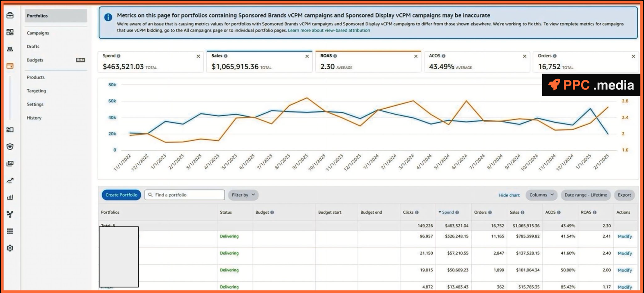Toggle chart visibility with Hide chart
The image size is (644, 293).
coord(509,195)
